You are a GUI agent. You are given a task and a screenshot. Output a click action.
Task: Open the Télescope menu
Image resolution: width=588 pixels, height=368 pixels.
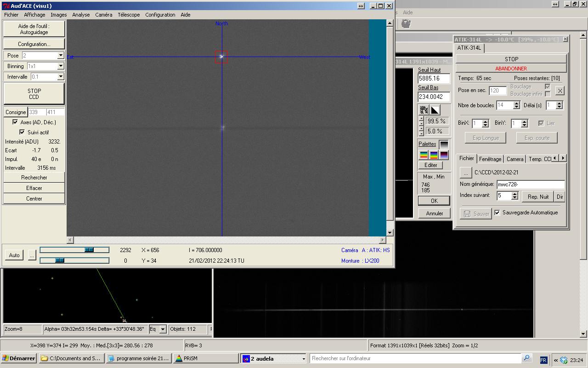tap(129, 15)
